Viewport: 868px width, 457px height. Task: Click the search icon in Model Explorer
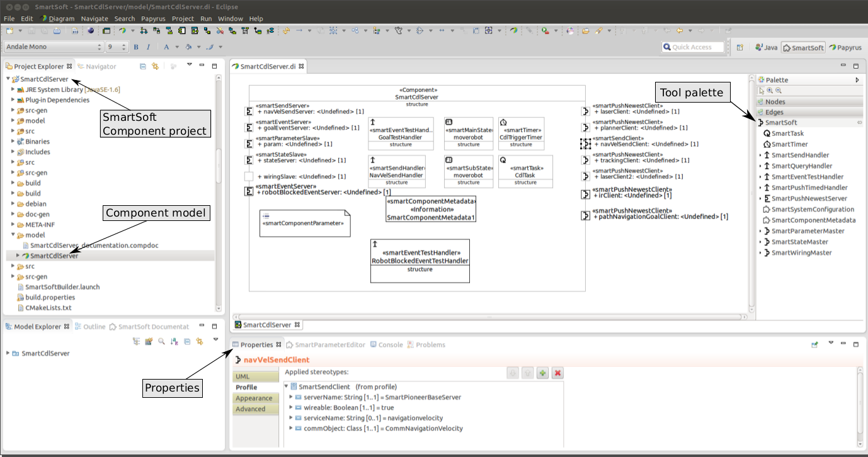(x=161, y=341)
